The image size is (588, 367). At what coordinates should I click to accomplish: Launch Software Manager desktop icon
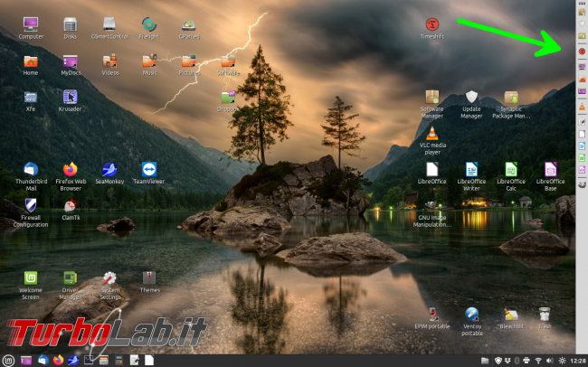point(432,97)
